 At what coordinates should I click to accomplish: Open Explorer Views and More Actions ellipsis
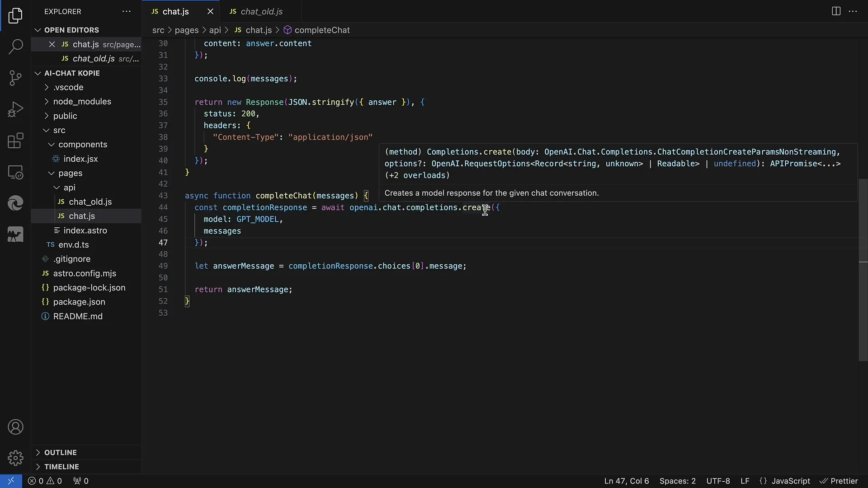point(127,11)
